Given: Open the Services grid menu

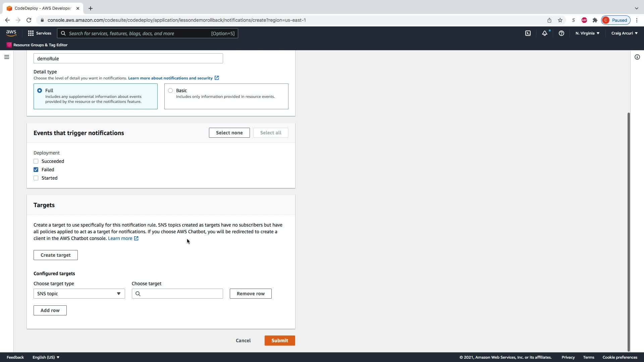Looking at the screenshot, I should pos(40,33).
